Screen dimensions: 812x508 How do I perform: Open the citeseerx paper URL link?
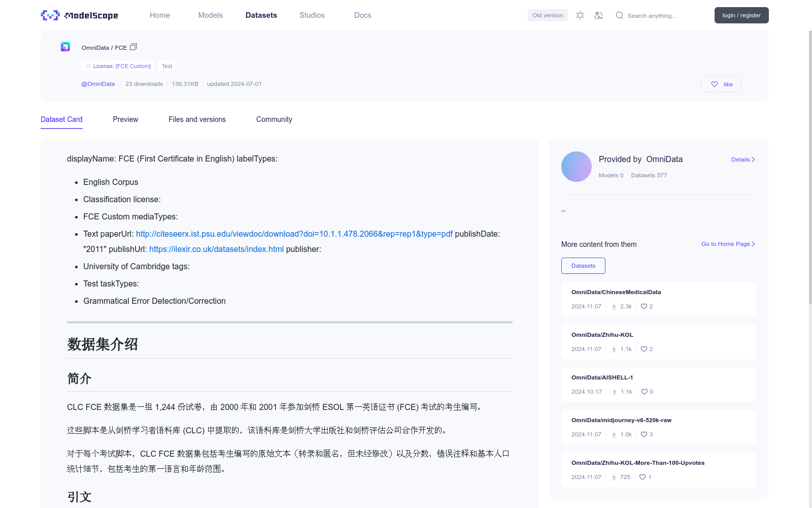[x=294, y=234]
